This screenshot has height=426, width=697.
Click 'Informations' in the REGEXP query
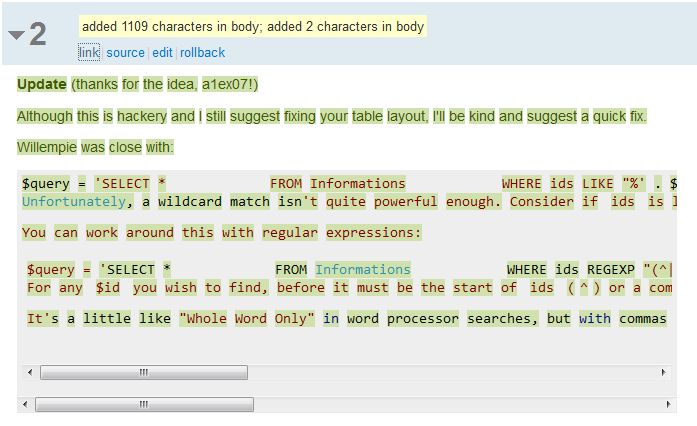(363, 269)
